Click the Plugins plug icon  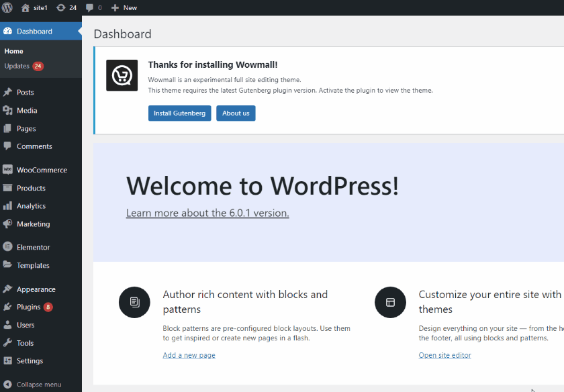tap(7, 307)
